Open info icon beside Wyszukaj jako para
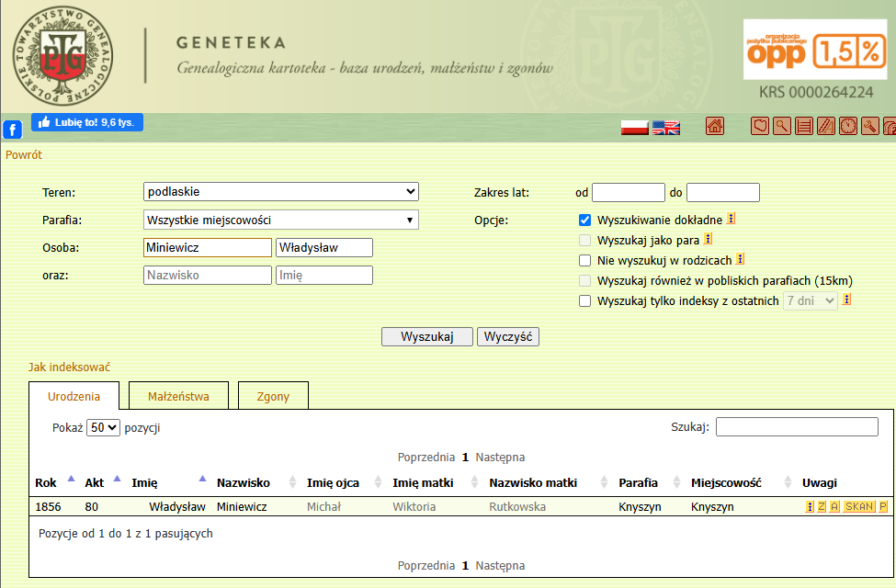The width and height of the screenshot is (896, 588). 708,239
